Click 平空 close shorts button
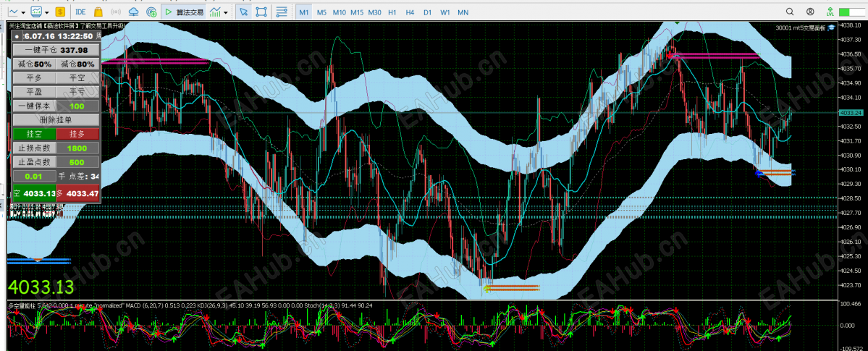 coord(78,78)
